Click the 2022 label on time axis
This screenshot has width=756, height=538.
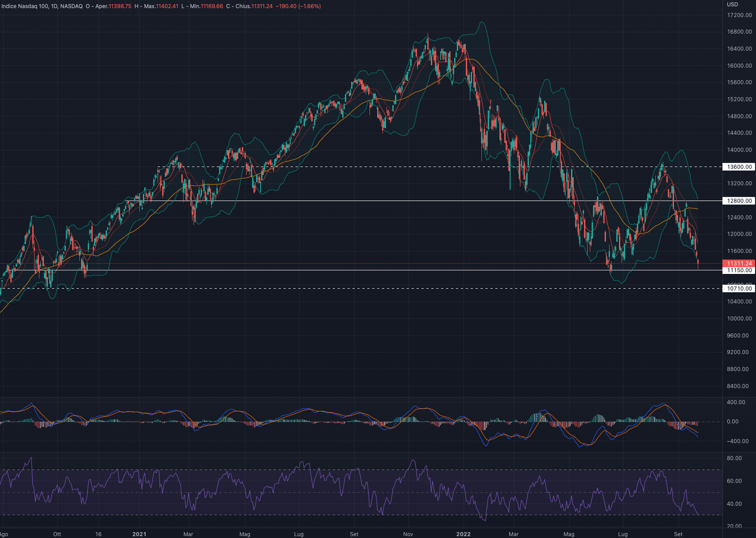pos(463,534)
